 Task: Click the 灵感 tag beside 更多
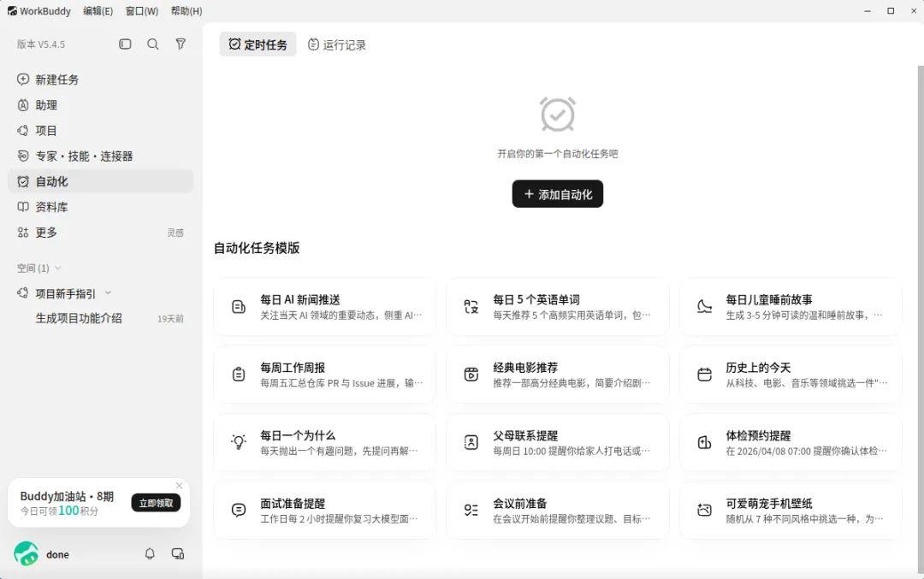tap(175, 233)
